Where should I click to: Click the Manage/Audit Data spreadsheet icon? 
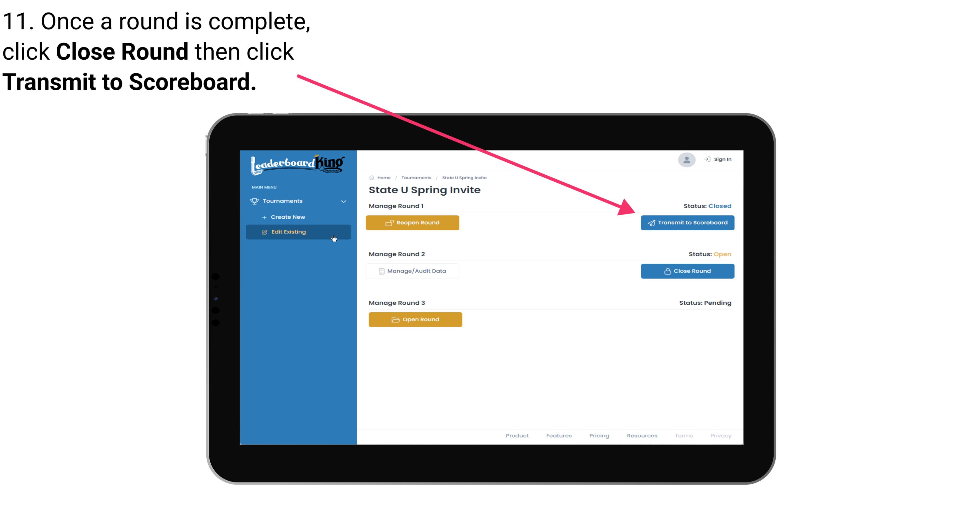[380, 271]
